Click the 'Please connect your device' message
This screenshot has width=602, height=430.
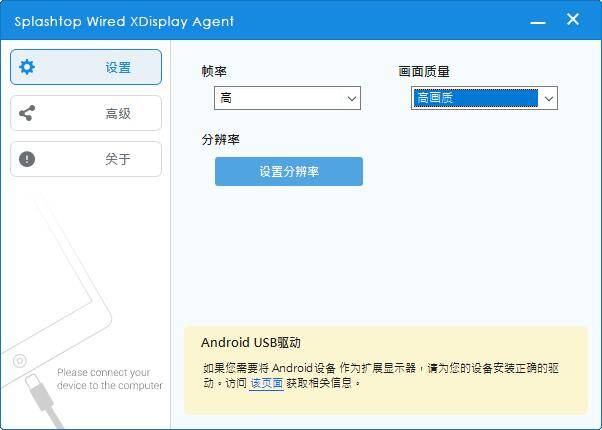click(110, 379)
